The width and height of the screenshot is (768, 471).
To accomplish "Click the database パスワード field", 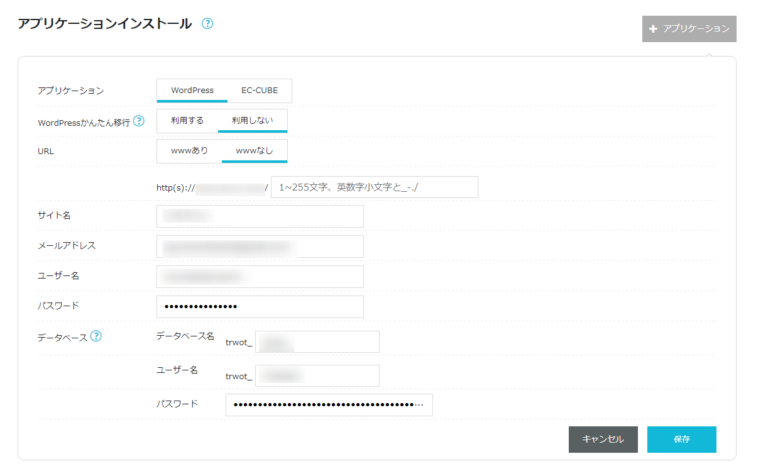I will 328,405.
